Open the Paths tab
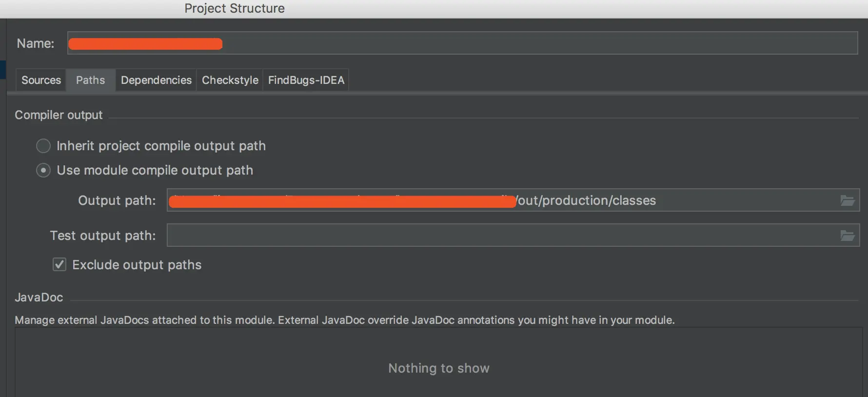The image size is (868, 397). pos(90,80)
